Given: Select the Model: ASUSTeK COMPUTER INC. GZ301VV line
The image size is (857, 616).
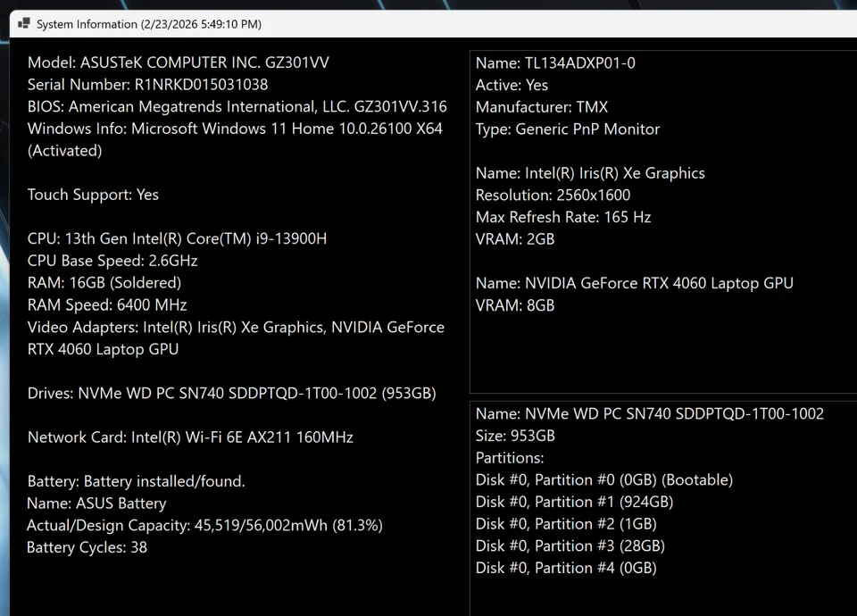Looking at the screenshot, I should 179,62.
